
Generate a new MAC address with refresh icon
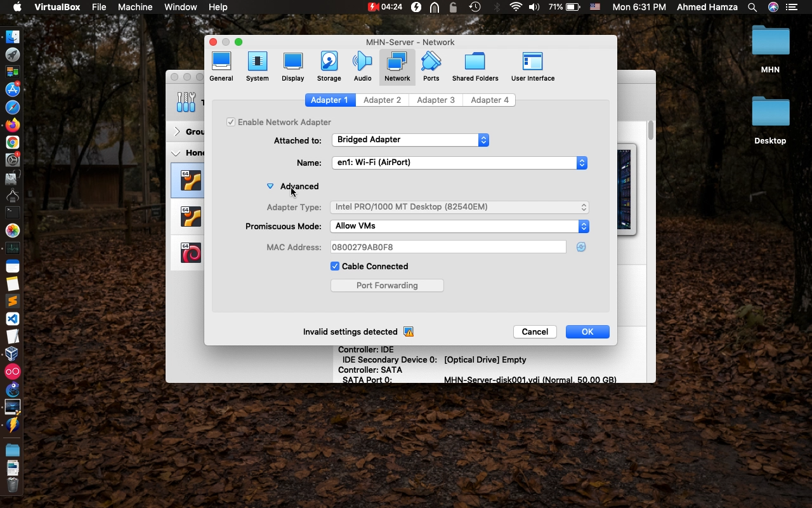click(x=581, y=247)
